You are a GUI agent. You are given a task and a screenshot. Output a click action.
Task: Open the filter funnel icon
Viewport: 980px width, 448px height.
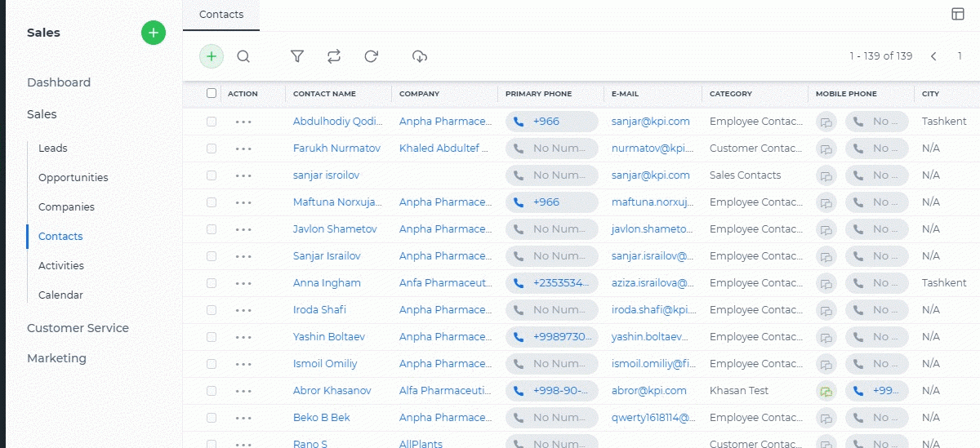297,56
